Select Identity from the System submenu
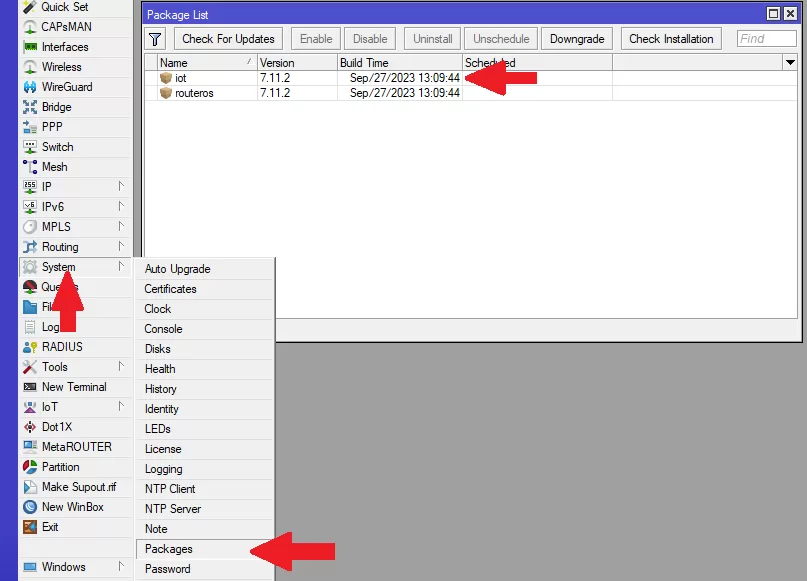807x581 pixels. [x=204, y=409]
